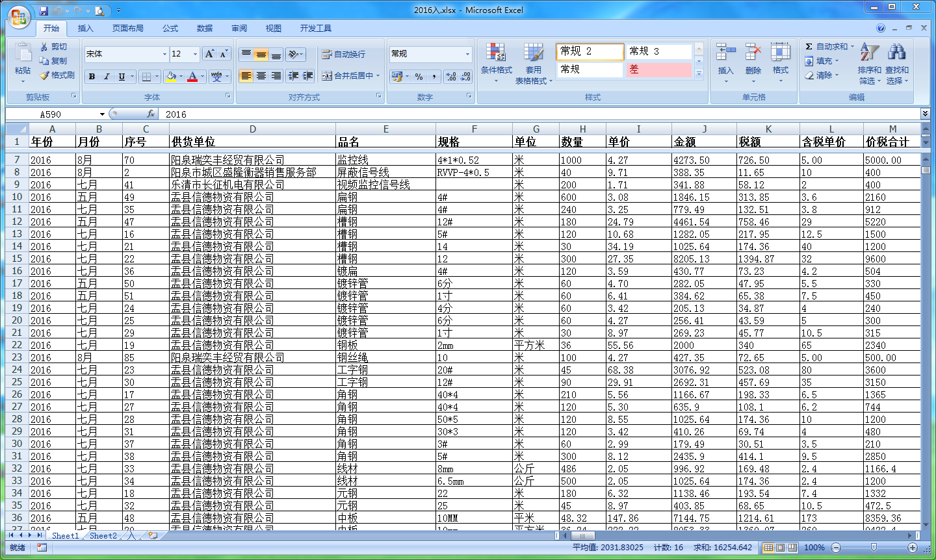Toggle Bold formatting
The height and width of the screenshot is (560, 936).
(x=92, y=76)
